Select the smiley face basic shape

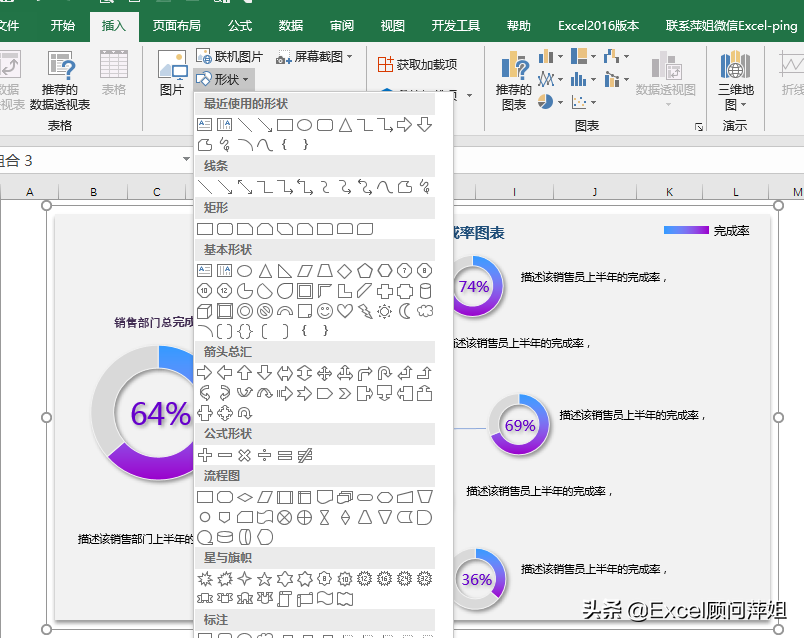coord(325,311)
